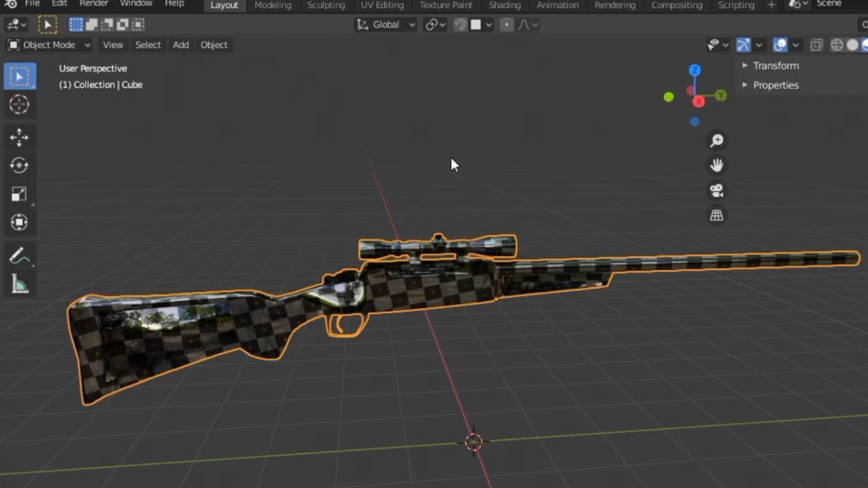Open Object Mode dropdown
This screenshot has width=868, height=488.
[x=50, y=45]
